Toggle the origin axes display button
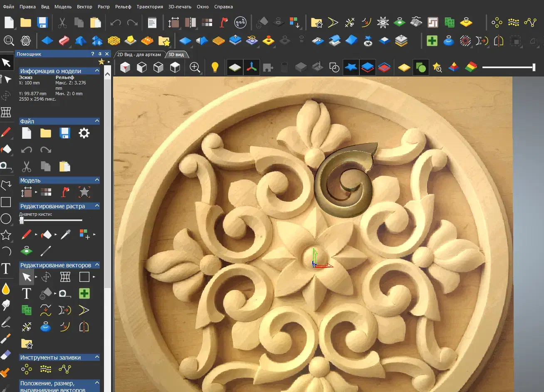Viewport: 544px width, 392px height. pos(251,67)
